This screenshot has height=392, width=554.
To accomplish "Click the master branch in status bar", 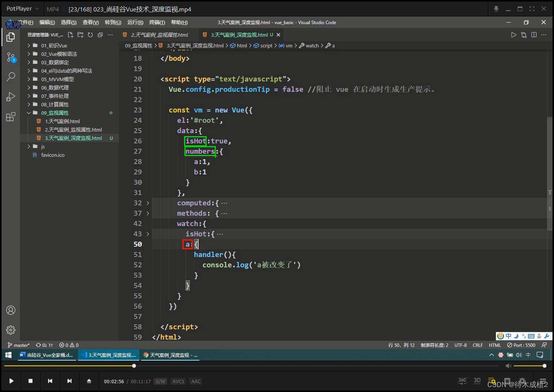I will (18, 345).
